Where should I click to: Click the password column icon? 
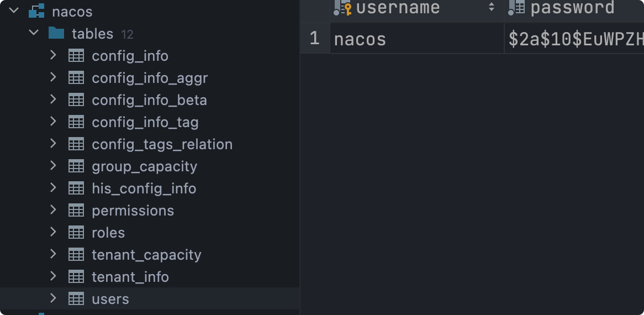coord(516,8)
